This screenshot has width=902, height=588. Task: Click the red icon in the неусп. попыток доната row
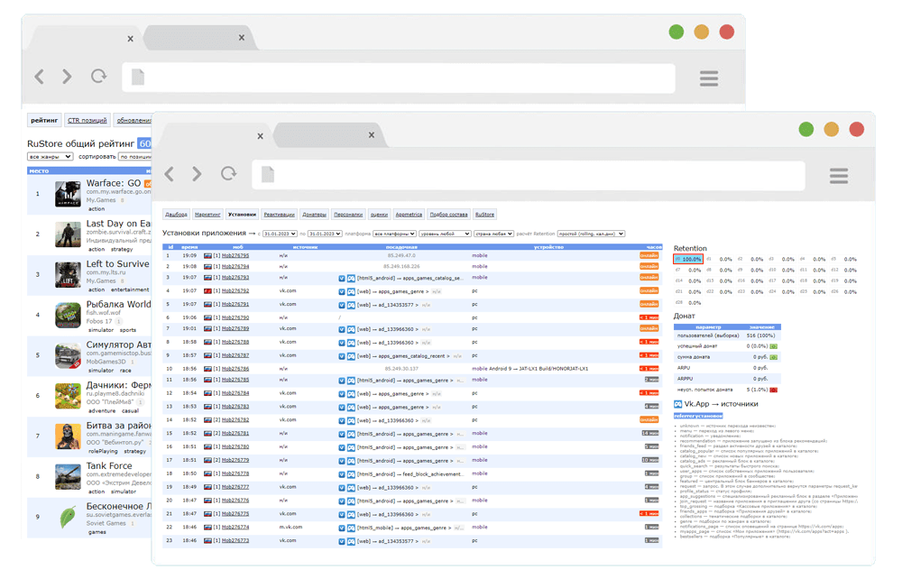coord(774,390)
